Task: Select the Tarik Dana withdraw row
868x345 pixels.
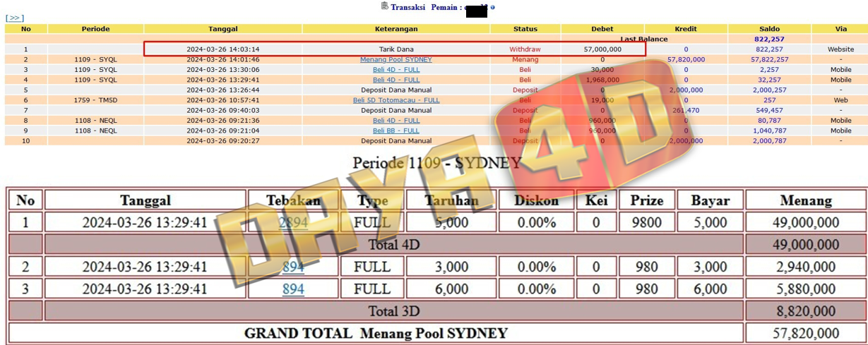Action: 396,49
